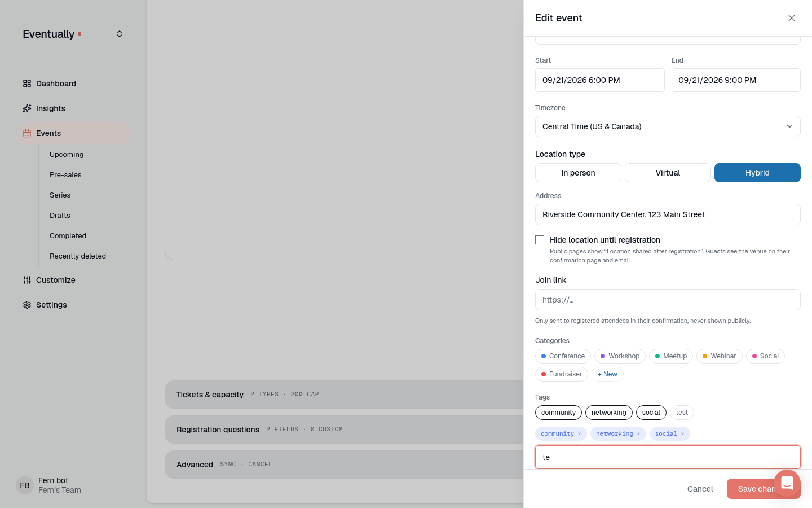Click the Start date field
Screen dimensions: 812x508
tap(599, 80)
